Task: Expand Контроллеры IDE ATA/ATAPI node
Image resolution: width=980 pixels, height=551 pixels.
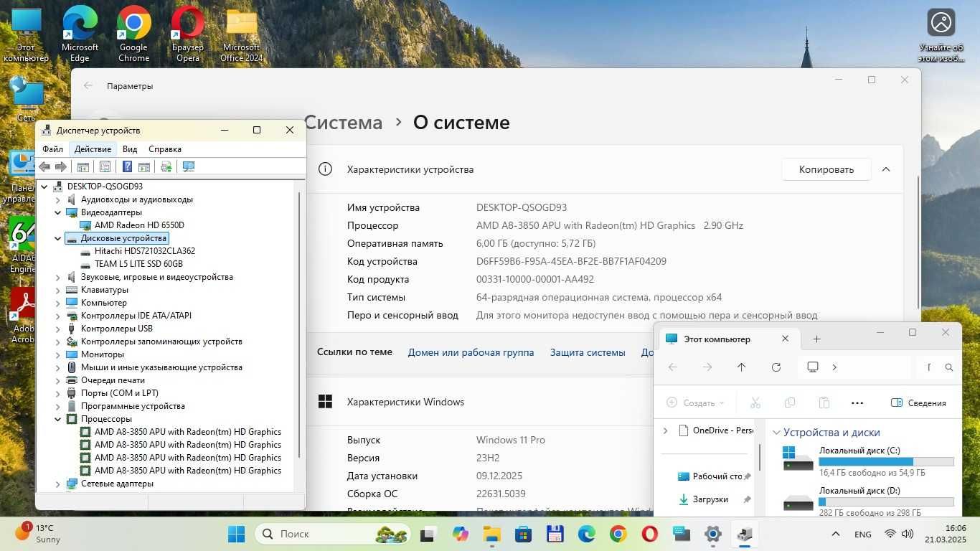Action: pyautogui.click(x=58, y=316)
